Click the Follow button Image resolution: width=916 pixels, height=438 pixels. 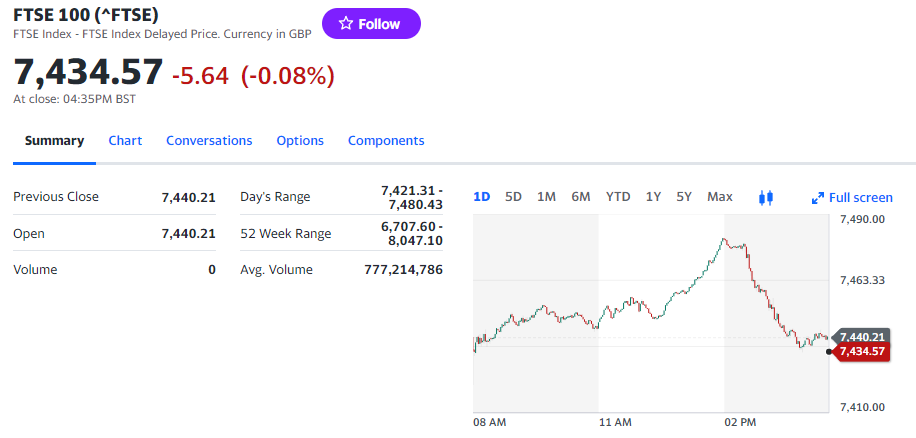coord(371,24)
